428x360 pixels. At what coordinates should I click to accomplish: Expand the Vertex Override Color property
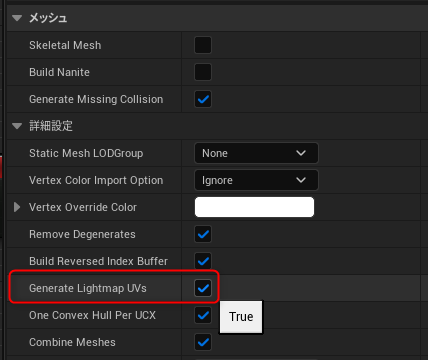17,207
